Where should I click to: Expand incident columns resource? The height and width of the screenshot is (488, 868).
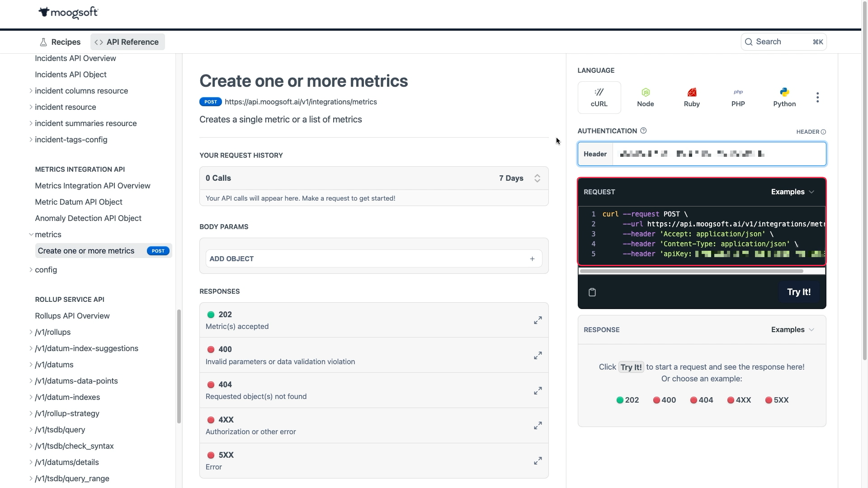(31, 91)
